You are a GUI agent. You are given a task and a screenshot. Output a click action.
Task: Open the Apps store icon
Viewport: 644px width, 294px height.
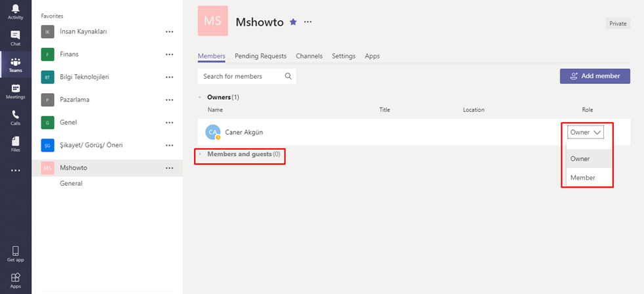point(16,280)
